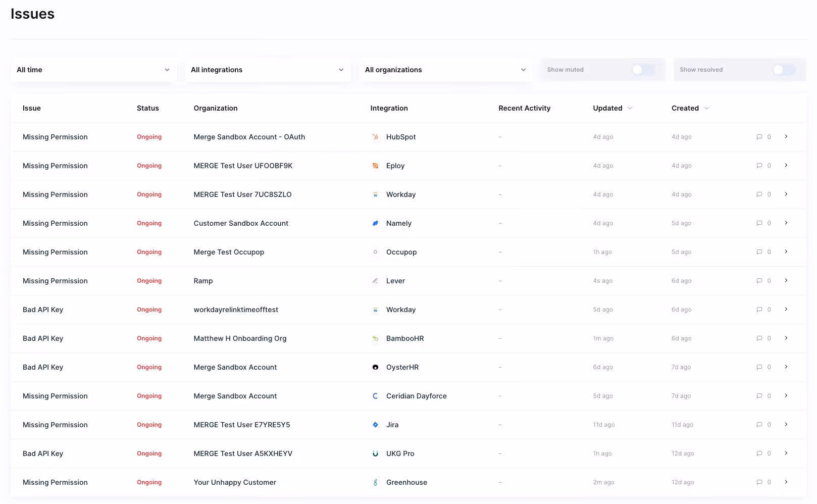Click the Eploy integration logo
This screenshot has height=504, width=817.
[375, 166]
